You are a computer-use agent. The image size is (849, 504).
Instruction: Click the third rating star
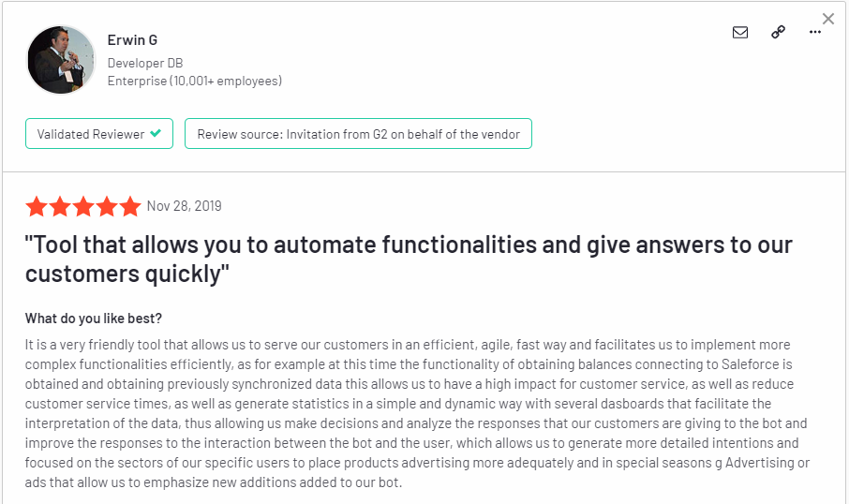coord(83,206)
